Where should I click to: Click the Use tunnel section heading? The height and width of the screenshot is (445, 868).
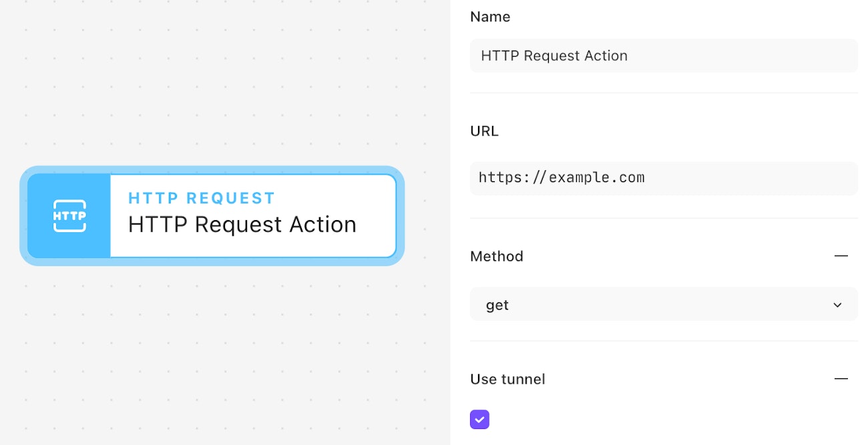coord(507,379)
